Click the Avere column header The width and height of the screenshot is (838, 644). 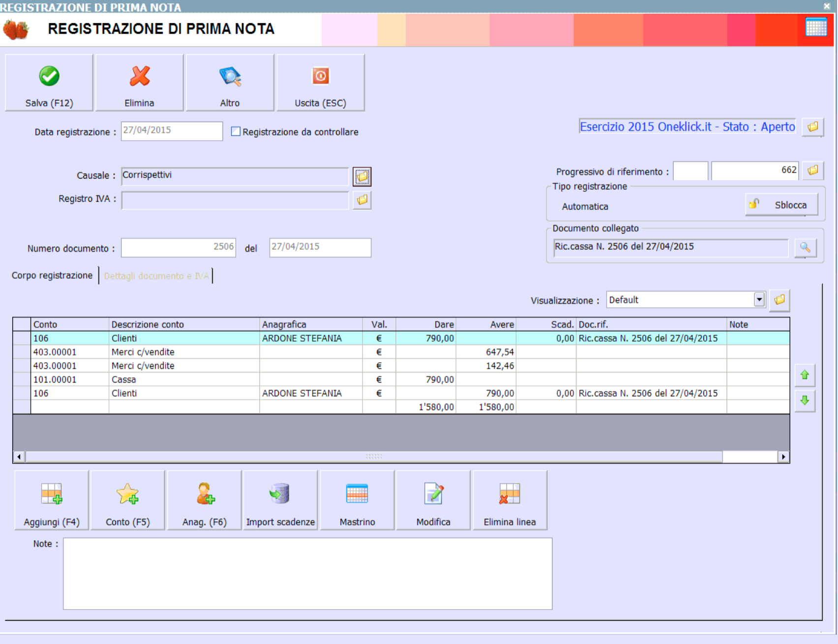pos(486,324)
